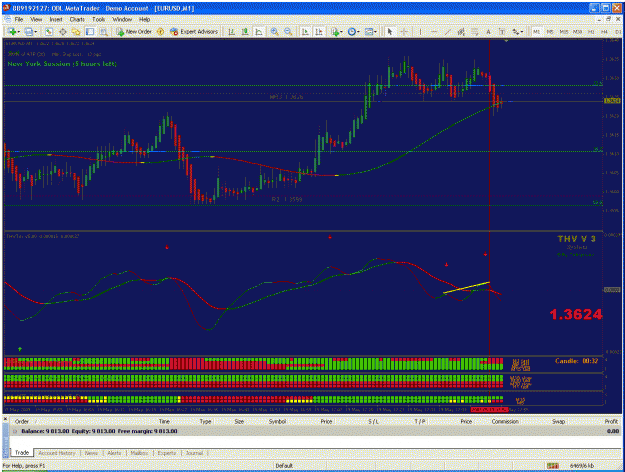Expand the Profiles dropdown arrow

tap(36, 32)
